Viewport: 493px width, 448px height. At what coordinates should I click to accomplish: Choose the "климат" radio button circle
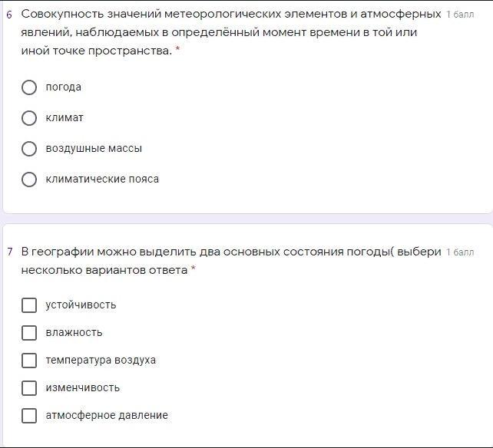click(x=29, y=118)
